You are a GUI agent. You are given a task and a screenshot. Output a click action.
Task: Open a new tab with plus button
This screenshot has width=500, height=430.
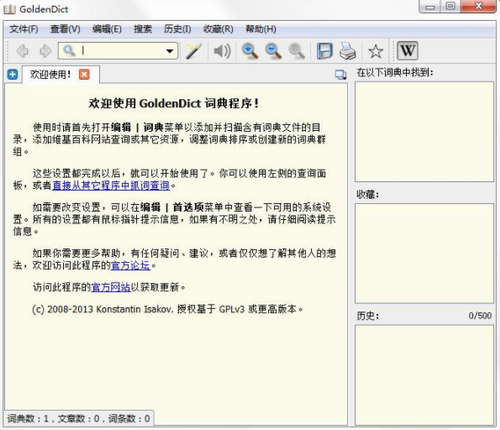click(12, 74)
